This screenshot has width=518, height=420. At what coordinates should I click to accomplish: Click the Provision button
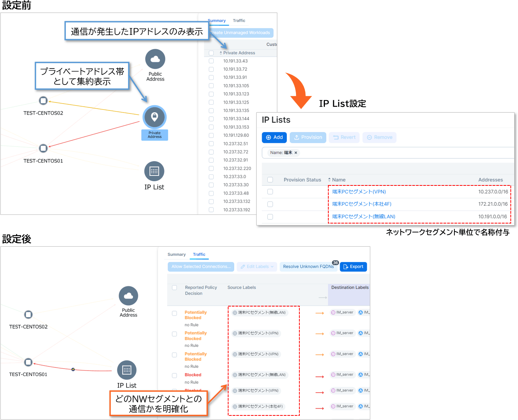308,137
